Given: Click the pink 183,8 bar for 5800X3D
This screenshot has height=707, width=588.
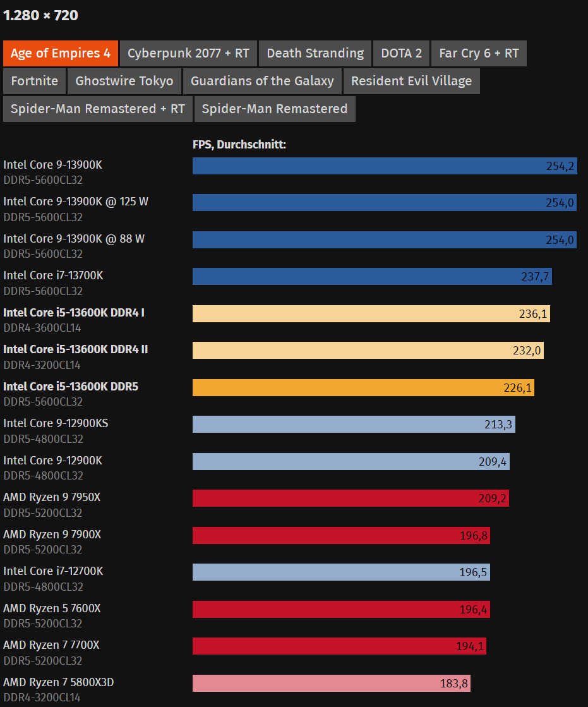Looking at the screenshot, I should click(x=331, y=684).
